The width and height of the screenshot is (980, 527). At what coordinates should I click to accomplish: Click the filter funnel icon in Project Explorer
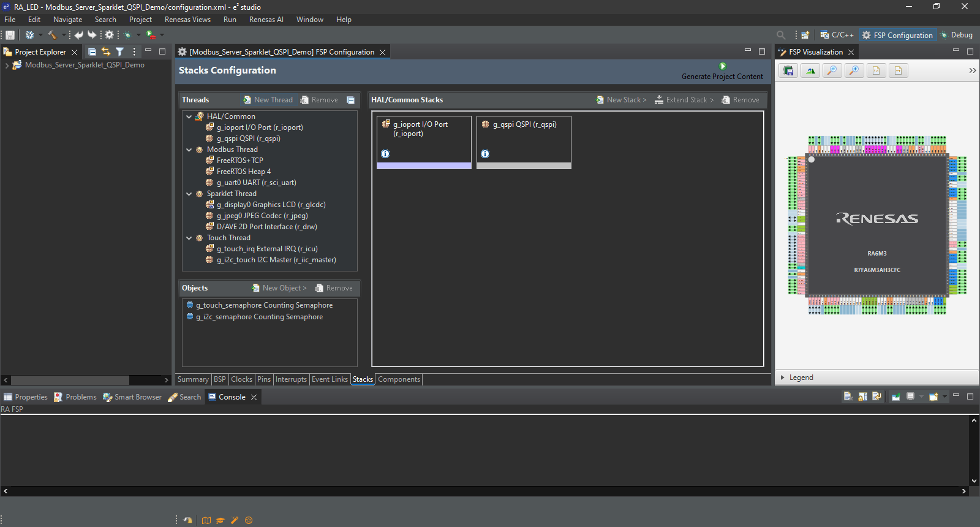tap(120, 52)
